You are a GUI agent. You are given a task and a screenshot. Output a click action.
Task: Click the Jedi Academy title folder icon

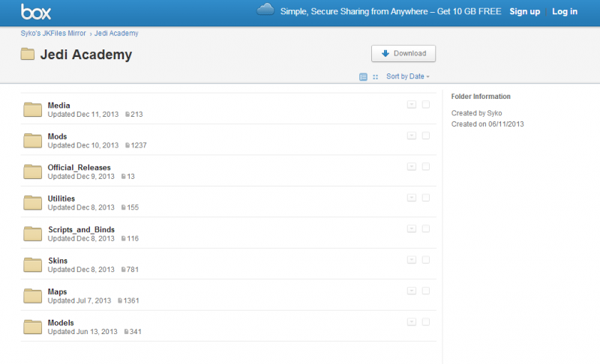[28, 54]
